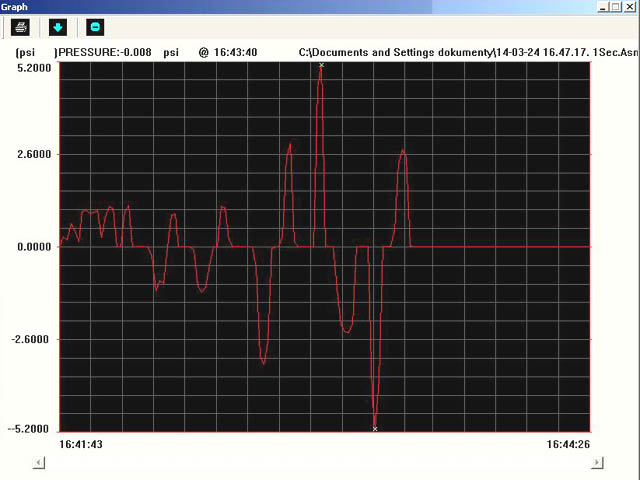This screenshot has width=640, height=480.
Task: Click the cyan down arrow toolbar icon
Action: click(x=58, y=27)
